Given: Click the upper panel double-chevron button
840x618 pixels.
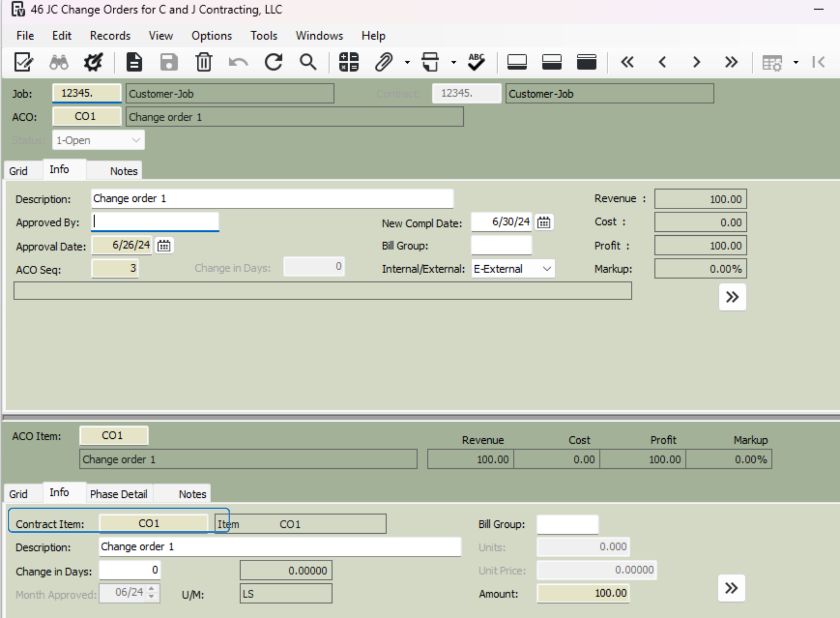Looking at the screenshot, I should click(732, 297).
